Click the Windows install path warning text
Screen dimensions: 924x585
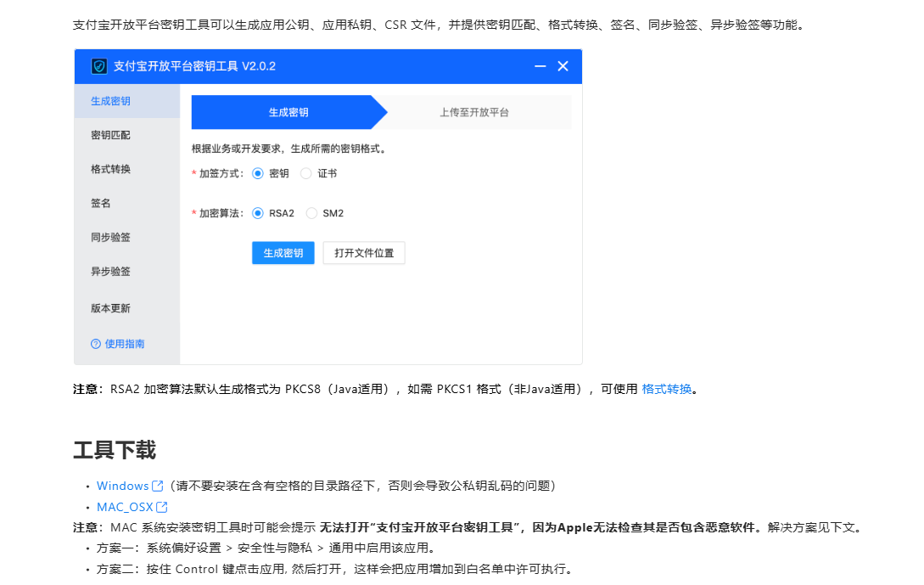point(362,486)
